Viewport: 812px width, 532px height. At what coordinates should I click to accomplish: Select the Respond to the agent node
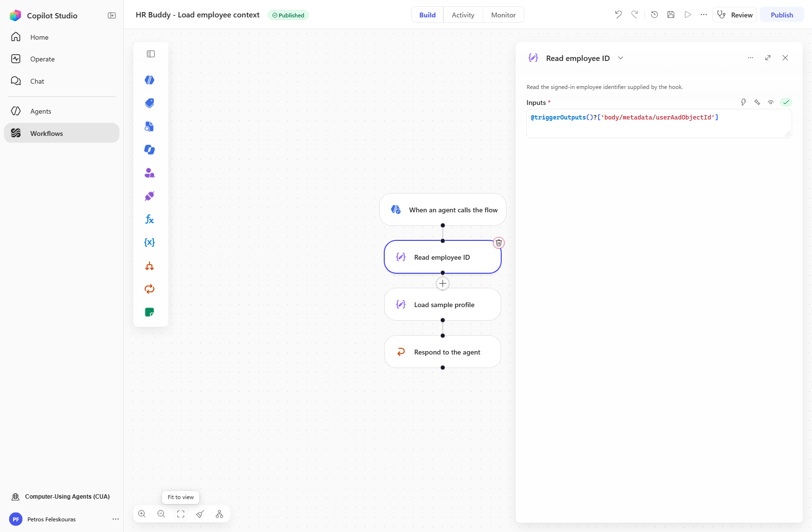(x=443, y=352)
